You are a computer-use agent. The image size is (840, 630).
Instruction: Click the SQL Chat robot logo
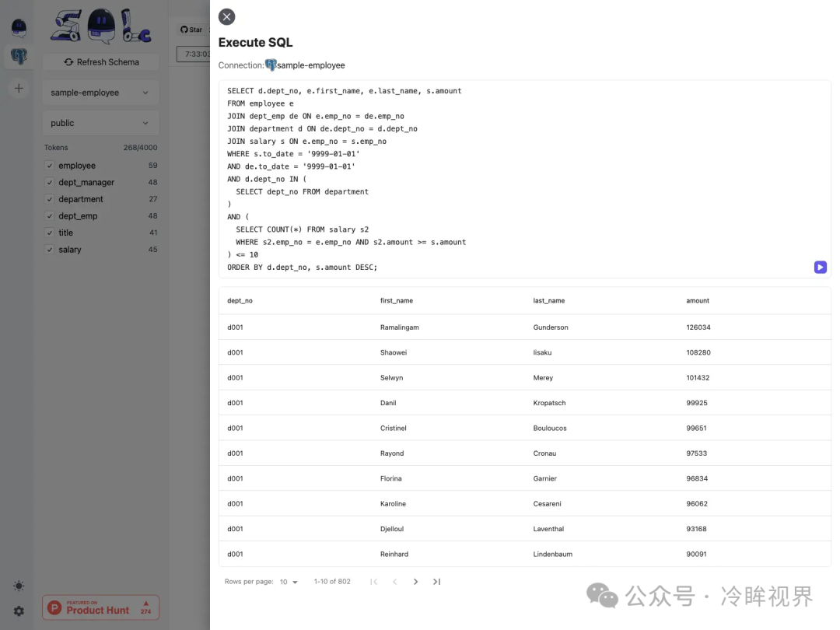tap(100, 26)
